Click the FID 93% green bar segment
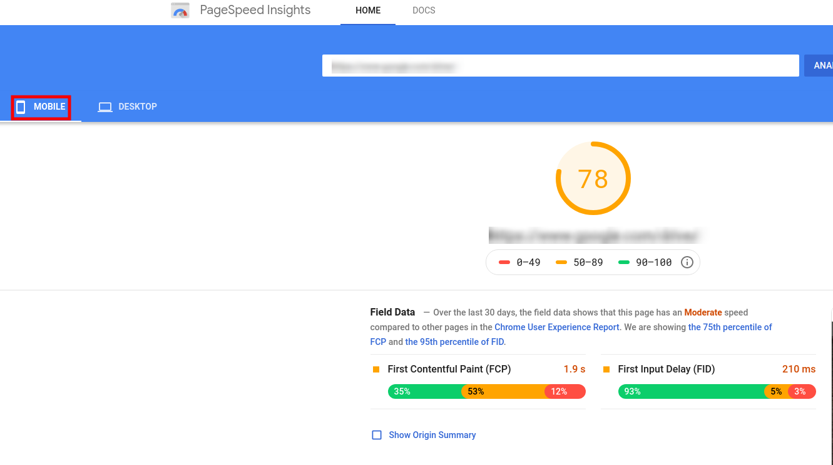The height and width of the screenshot is (465, 833). (691, 392)
